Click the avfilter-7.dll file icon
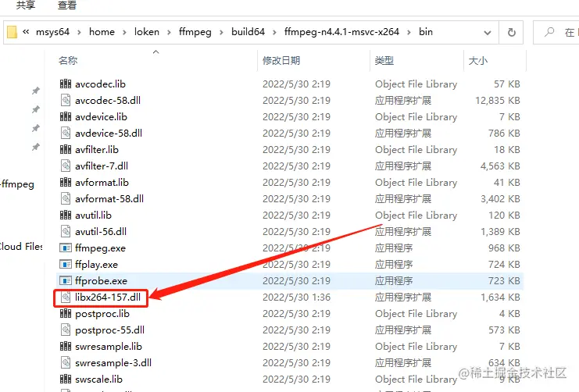Screen dimensions: 579x392 pos(66,166)
